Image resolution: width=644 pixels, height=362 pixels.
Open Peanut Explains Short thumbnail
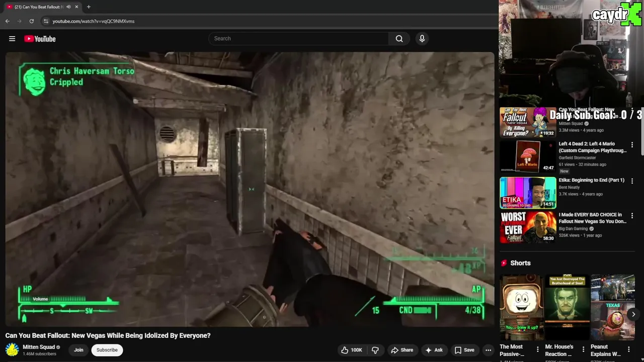click(x=613, y=308)
